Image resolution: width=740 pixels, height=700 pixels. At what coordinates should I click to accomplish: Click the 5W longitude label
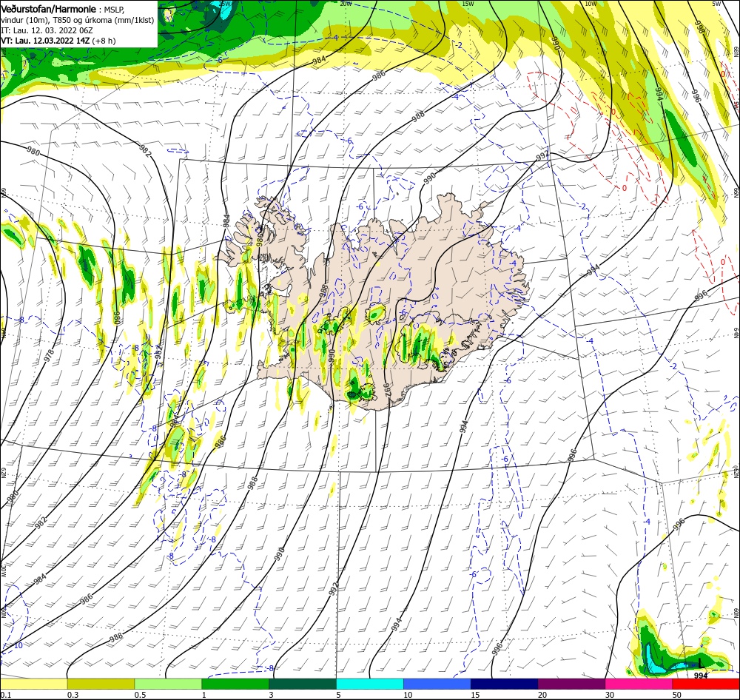[716, 4]
